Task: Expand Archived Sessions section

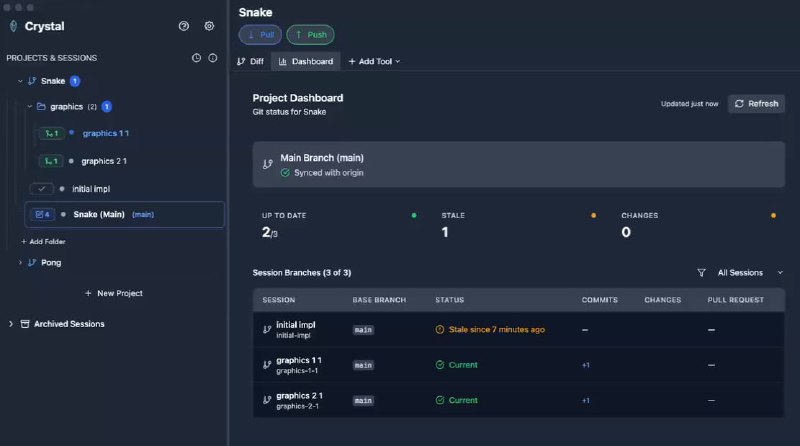Action: tap(11, 324)
